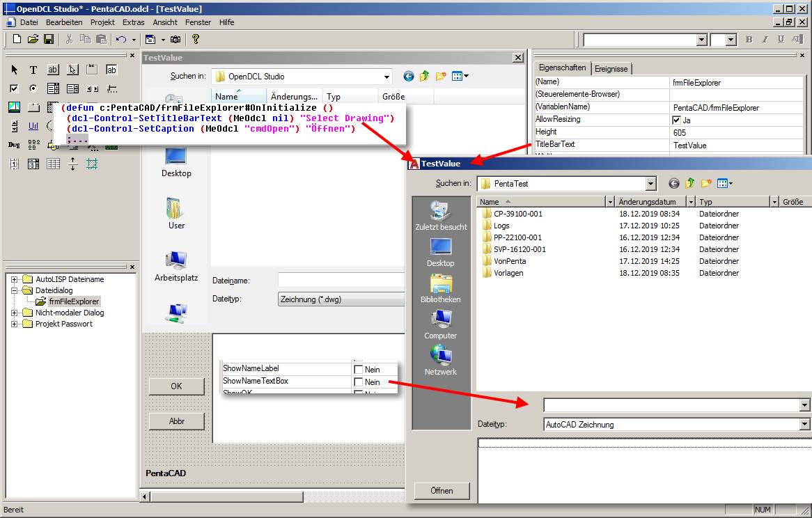Select frmFileExplorer in the project tree
Viewport: 812px width, 518px height.
pos(74,301)
